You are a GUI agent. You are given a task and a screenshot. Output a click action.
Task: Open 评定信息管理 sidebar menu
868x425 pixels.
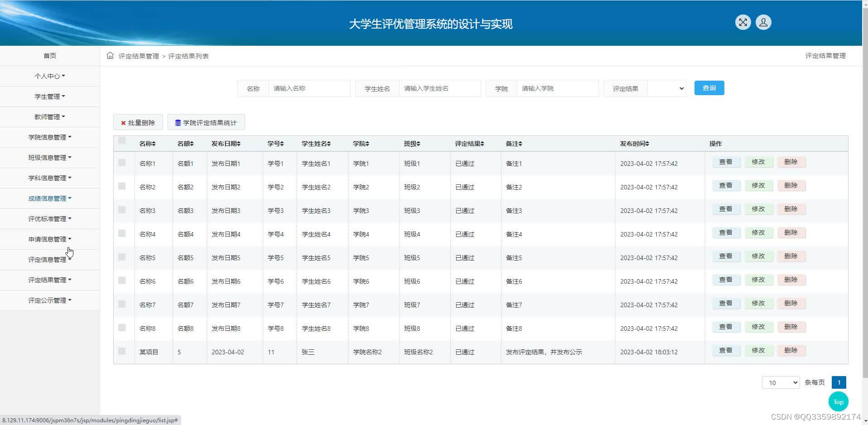pyautogui.click(x=50, y=260)
